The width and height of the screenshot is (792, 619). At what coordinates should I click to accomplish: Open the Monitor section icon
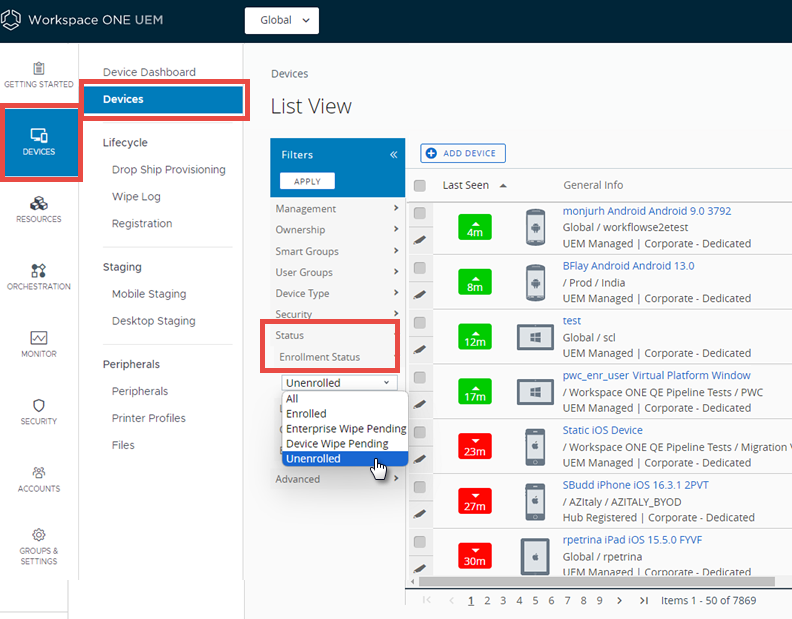click(39, 338)
